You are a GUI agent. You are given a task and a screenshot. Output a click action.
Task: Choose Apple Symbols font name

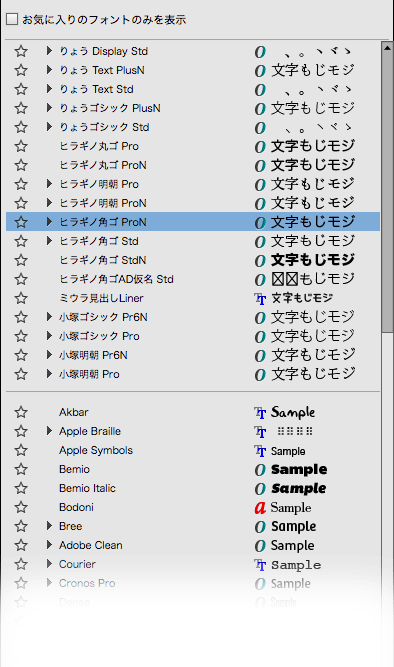[96, 450]
